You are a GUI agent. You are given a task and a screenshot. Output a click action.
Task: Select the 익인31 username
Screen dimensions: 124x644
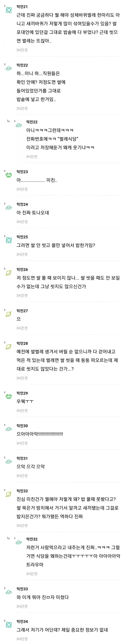click(22, 458)
